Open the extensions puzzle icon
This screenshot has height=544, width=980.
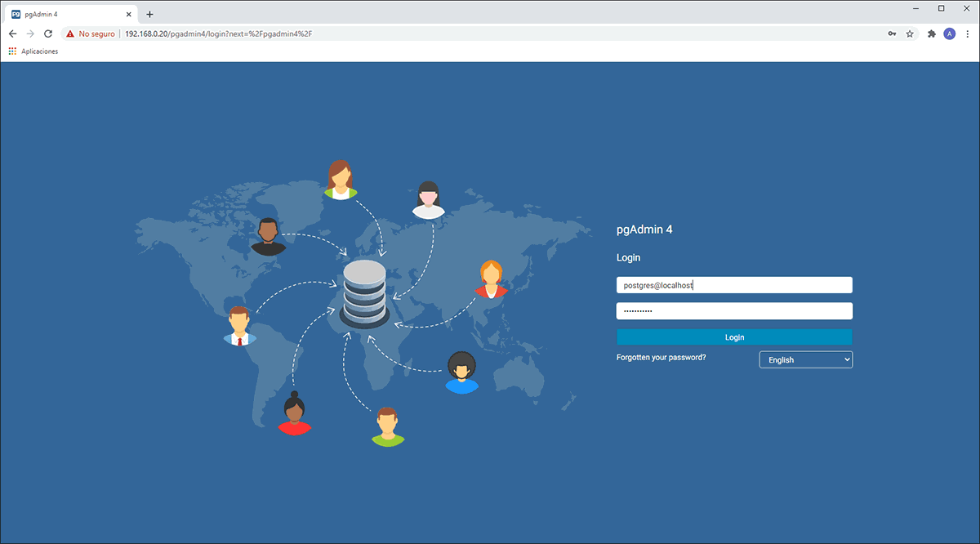tap(932, 33)
